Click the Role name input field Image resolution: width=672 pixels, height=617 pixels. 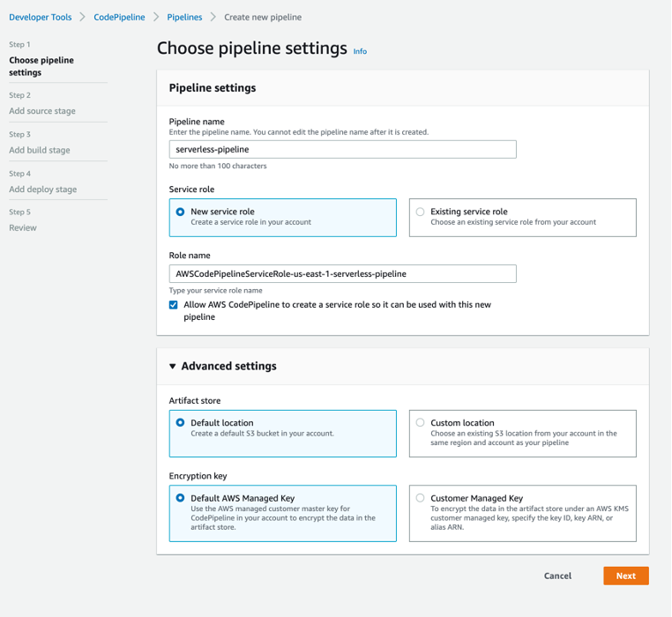[342, 274]
